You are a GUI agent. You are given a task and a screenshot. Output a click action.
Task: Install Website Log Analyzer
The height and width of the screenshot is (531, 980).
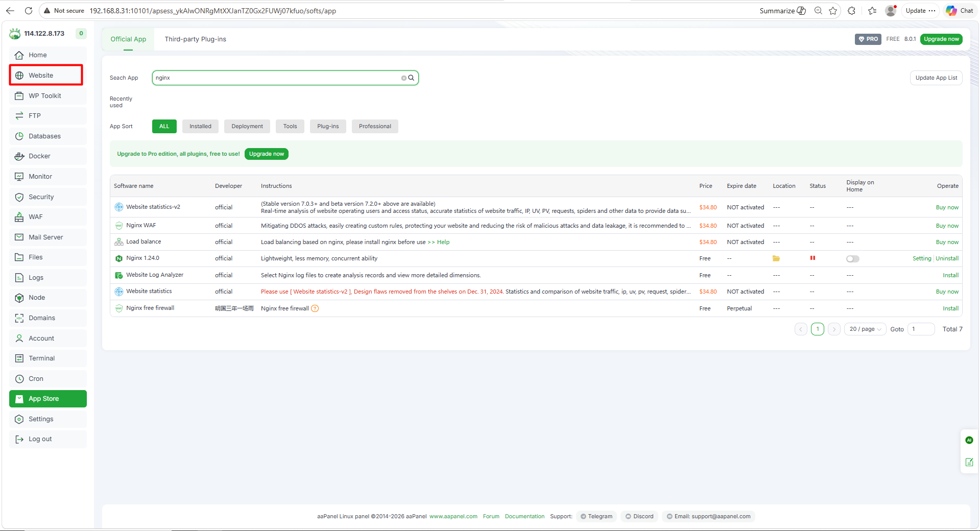tap(950, 276)
